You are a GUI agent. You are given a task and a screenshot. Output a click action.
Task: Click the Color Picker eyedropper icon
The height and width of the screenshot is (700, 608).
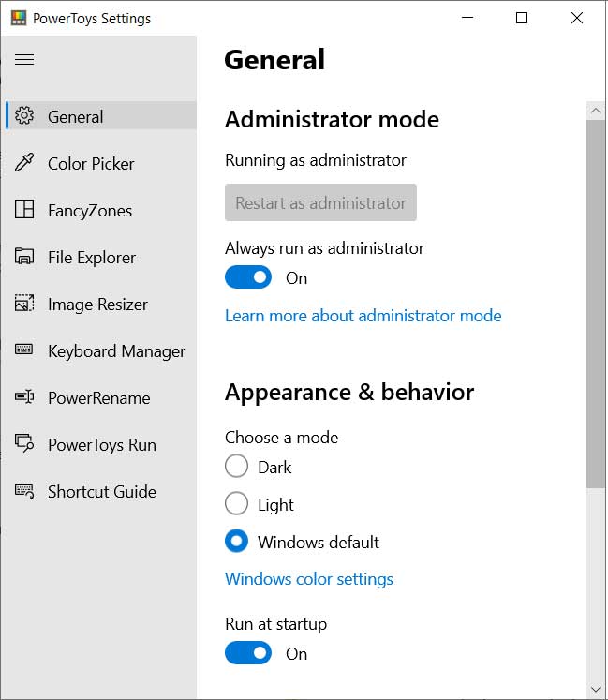coord(24,162)
